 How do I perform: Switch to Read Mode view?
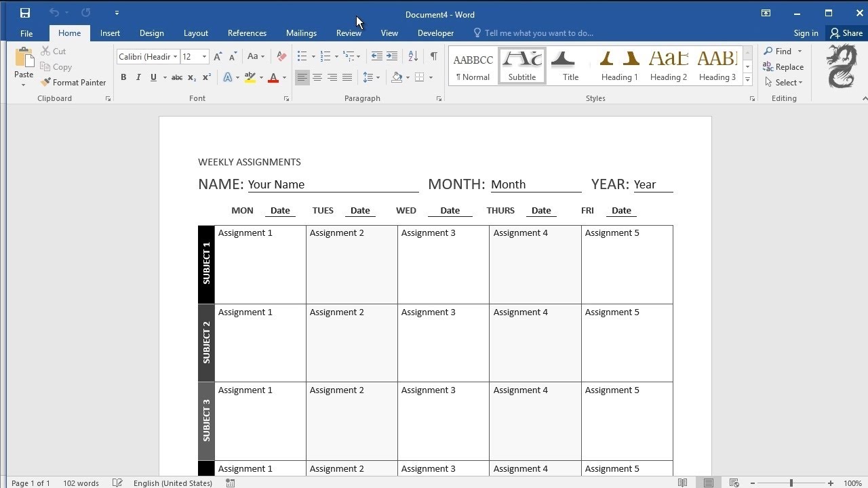point(682,483)
